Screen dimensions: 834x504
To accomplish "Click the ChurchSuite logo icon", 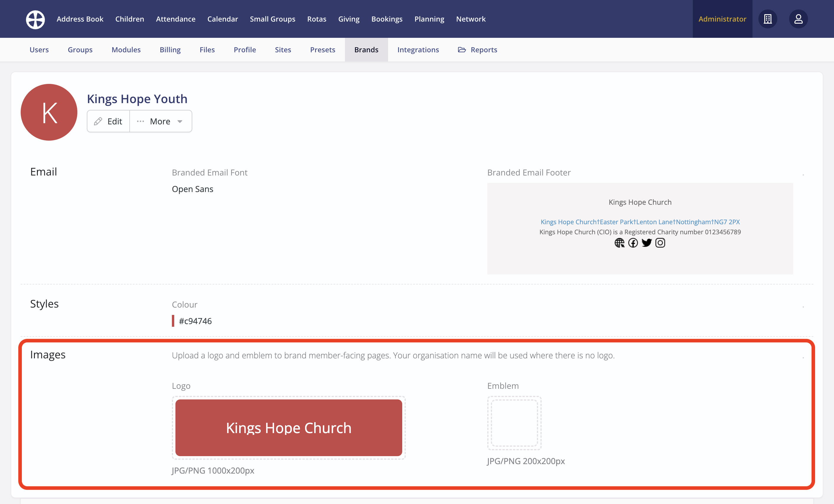I will click(35, 19).
